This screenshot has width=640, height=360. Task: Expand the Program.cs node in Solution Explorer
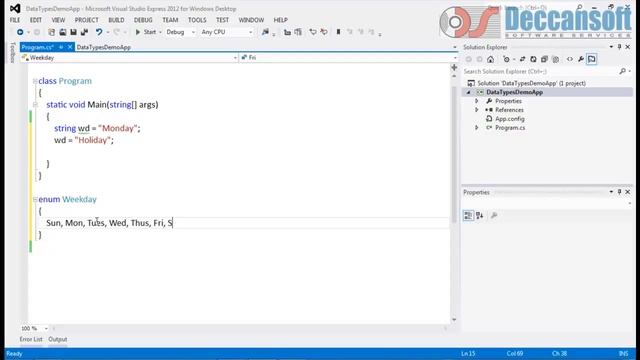(x=476, y=128)
